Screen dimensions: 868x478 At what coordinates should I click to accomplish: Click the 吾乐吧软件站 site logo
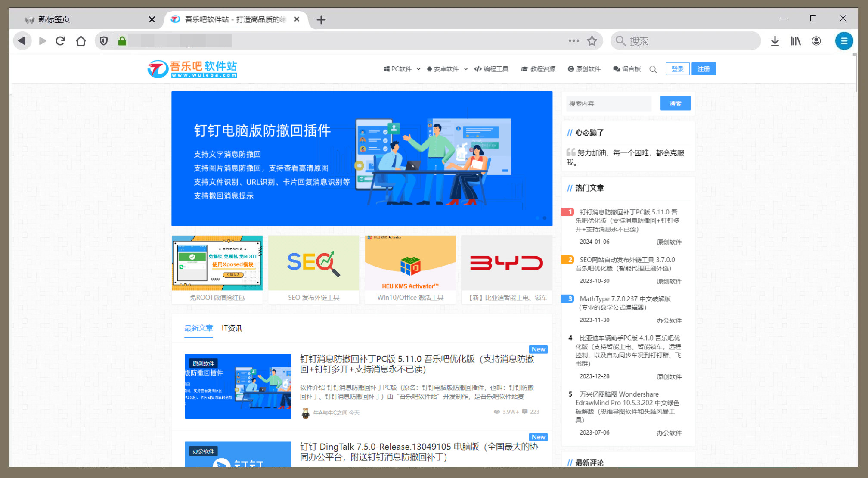[x=192, y=69]
